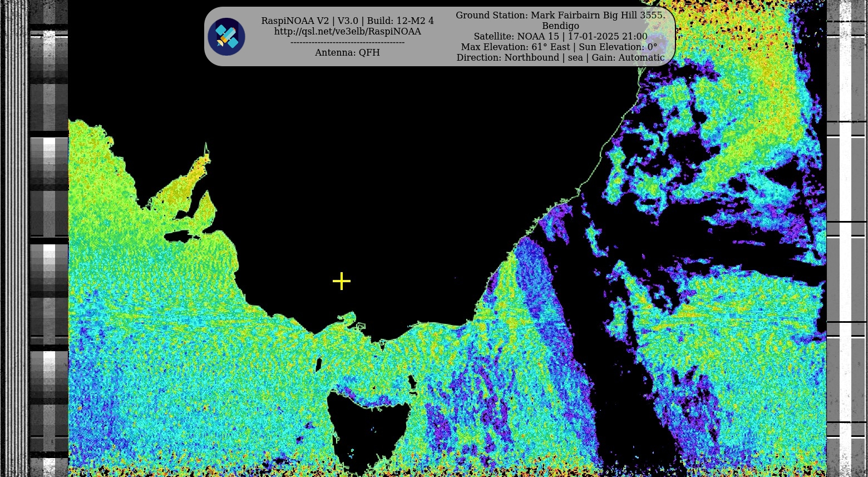Select the 'RaspiNOAA V2 | V3.0 | Build: 12-M2 4' text
868x477 pixels.
tap(348, 21)
